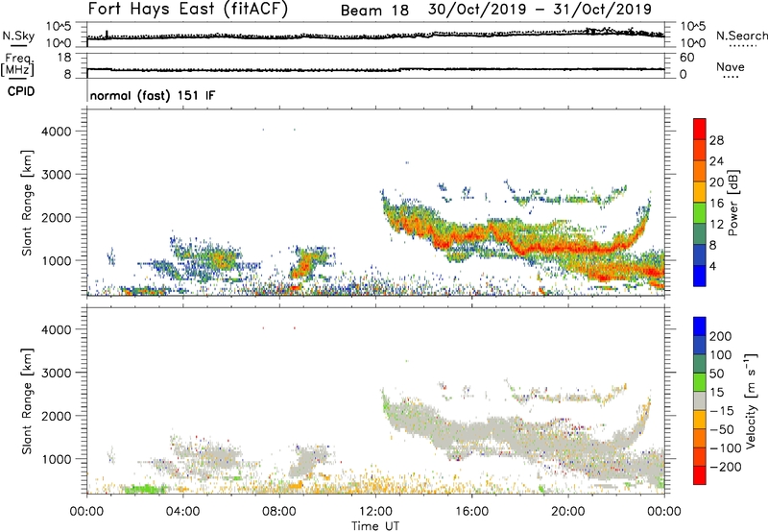Viewport: 768px width, 532px height.
Task: Click the red bottom of velocity color bar
Action: (x=700, y=475)
